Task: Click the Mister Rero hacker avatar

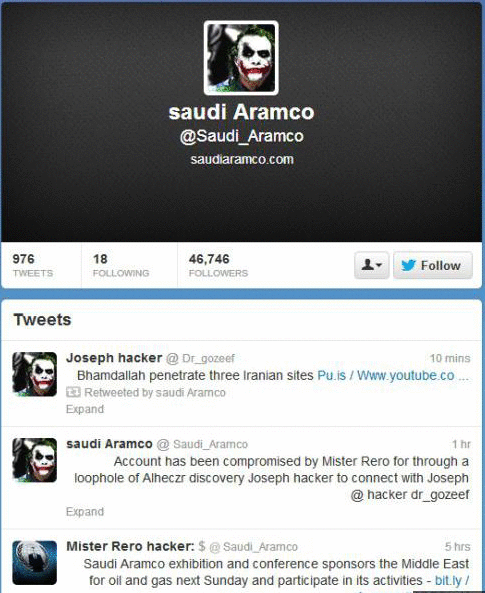Action: tap(34, 563)
